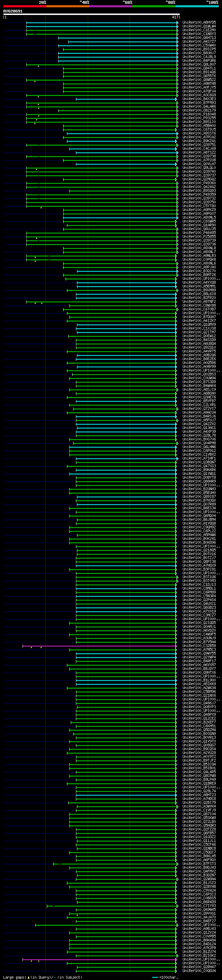Open hit UniRef100_C1E2M0
This screenshot has width=222, height=980.
click(199, 30)
